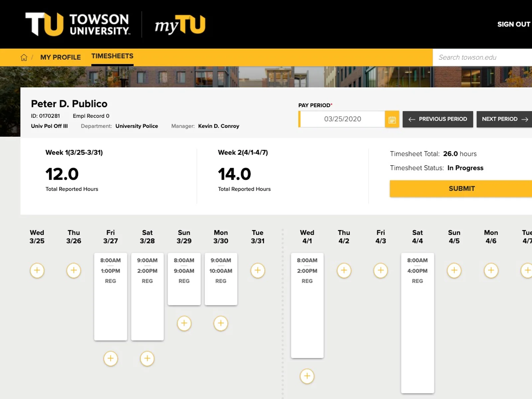Go to Previous Period
This screenshot has width=532, height=399.
pos(438,119)
